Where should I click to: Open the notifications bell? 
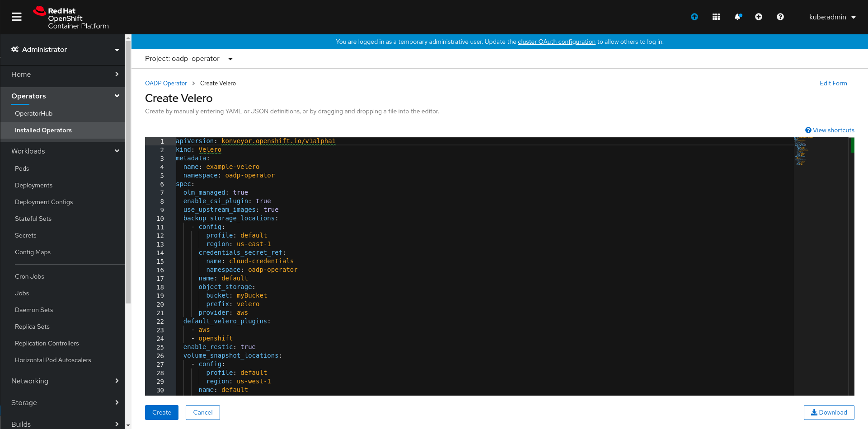(x=737, y=17)
